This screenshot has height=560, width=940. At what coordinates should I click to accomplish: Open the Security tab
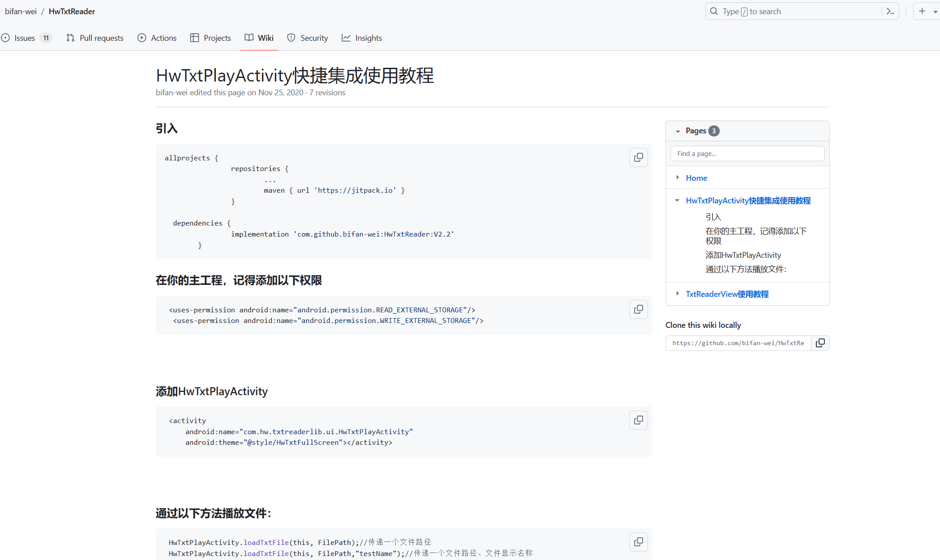coord(308,38)
